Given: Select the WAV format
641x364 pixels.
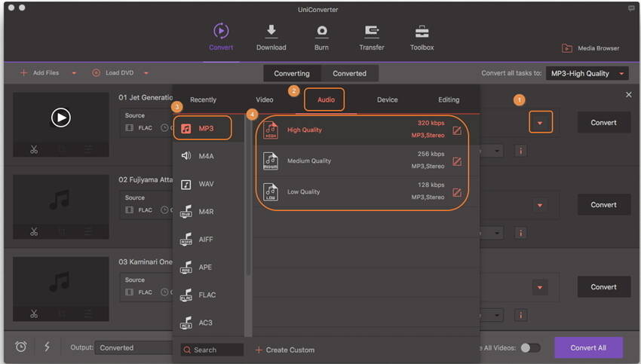Looking at the screenshot, I should coord(208,184).
